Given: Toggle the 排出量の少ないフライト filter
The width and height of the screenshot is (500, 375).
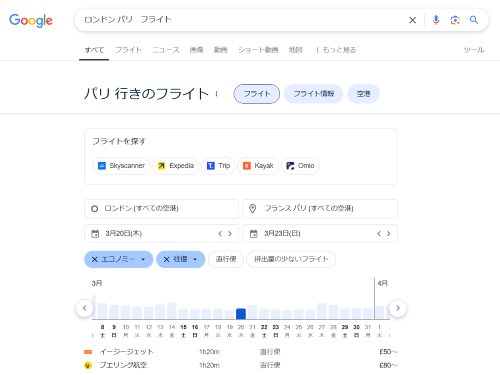Looking at the screenshot, I should (x=291, y=259).
